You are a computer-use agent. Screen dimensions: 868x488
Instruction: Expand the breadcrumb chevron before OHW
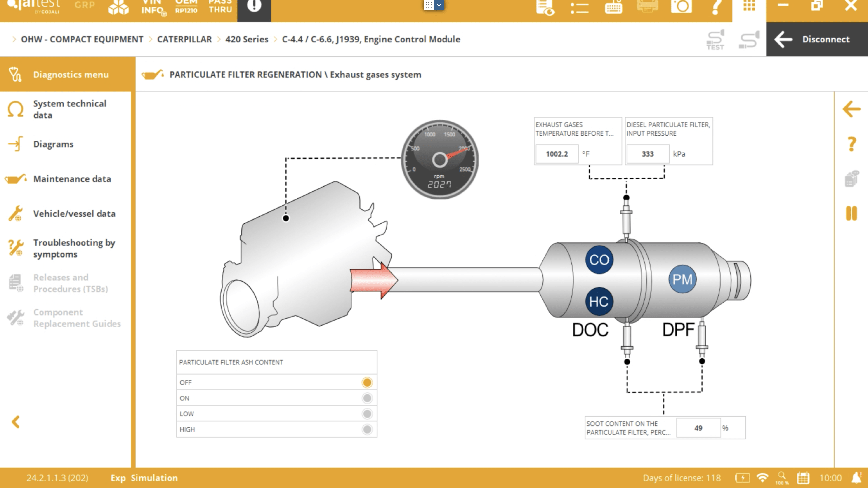14,39
